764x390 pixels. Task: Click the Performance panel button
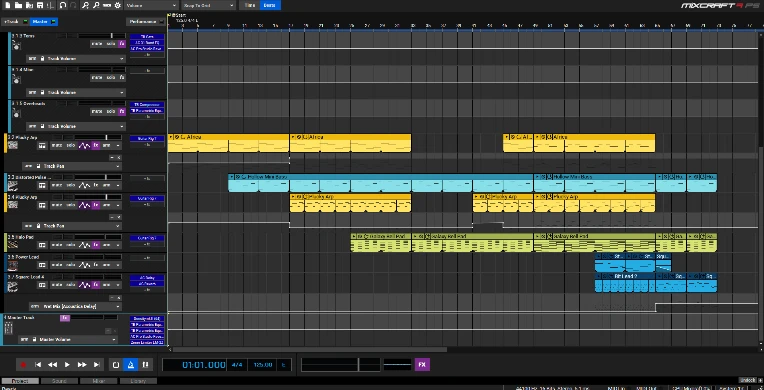click(x=145, y=21)
